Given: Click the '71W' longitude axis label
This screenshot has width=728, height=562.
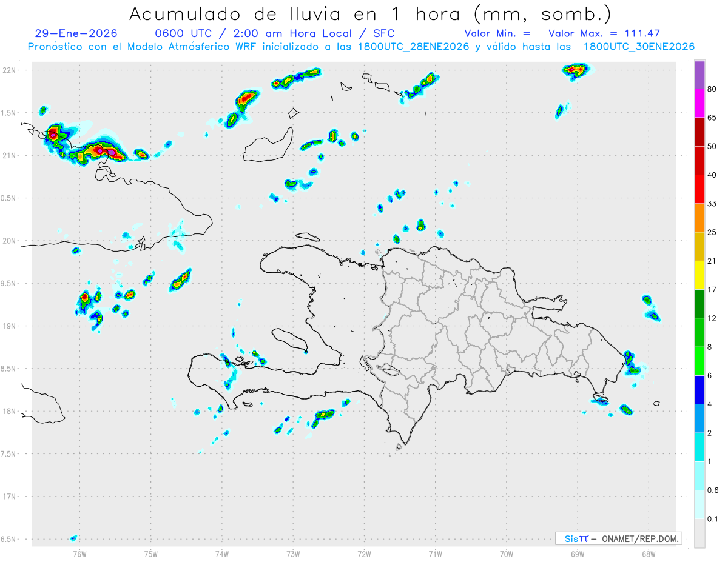Looking at the screenshot, I should [435, 553].
